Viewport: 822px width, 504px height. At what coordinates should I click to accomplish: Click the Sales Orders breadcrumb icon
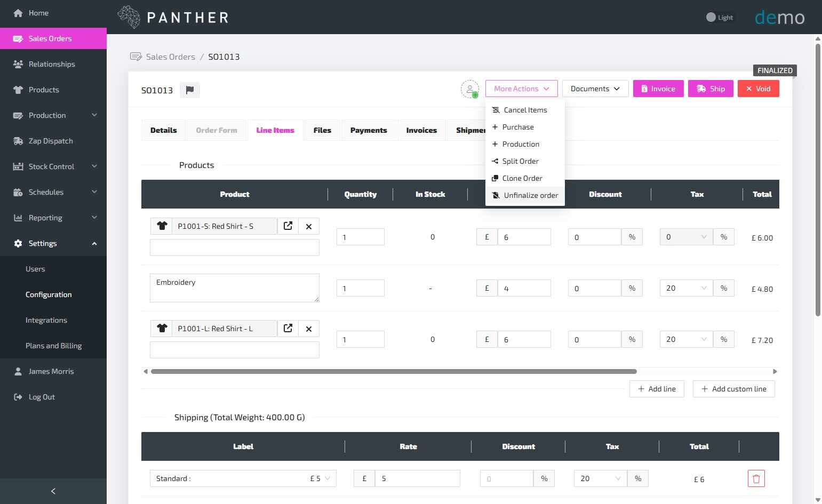(136, 57)
